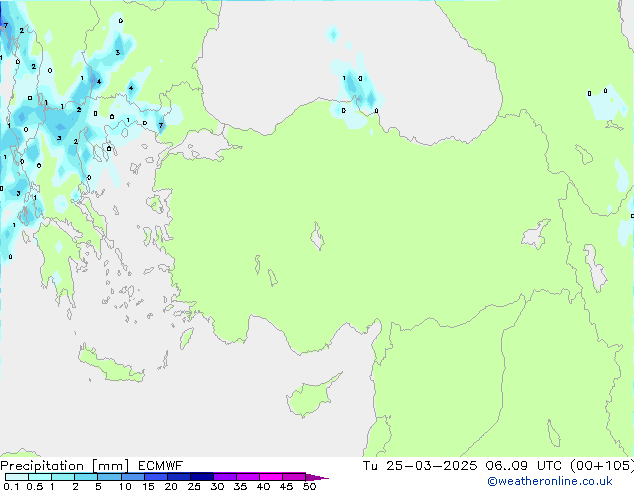Click legend label '15'
The width and height of the screenshot is (634, 490).
[x=148, y=486]
